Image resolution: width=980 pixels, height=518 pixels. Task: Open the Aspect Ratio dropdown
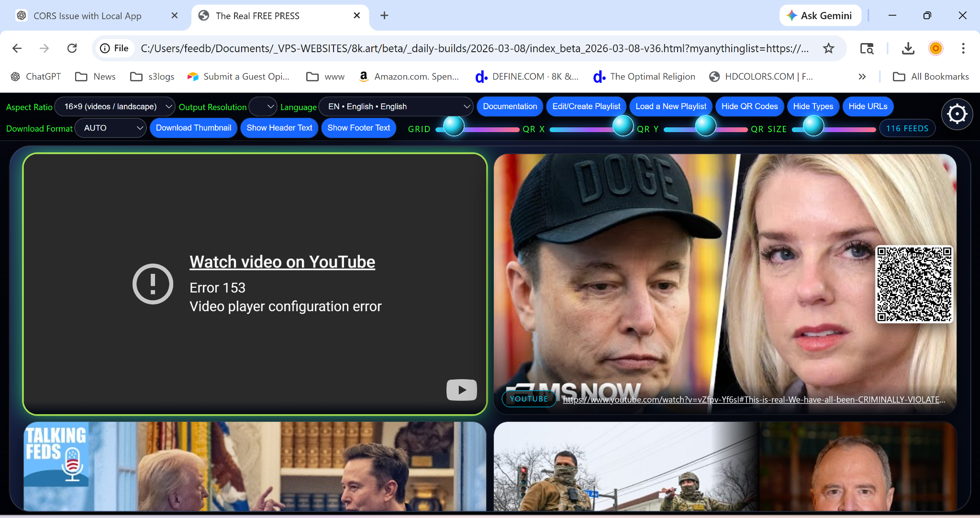115,106
